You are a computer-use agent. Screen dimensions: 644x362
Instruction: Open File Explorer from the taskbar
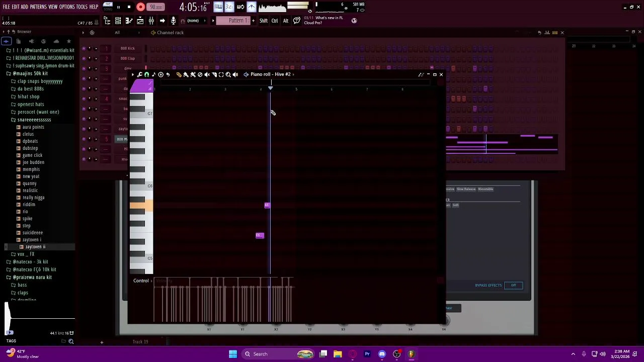pos(338,354)
